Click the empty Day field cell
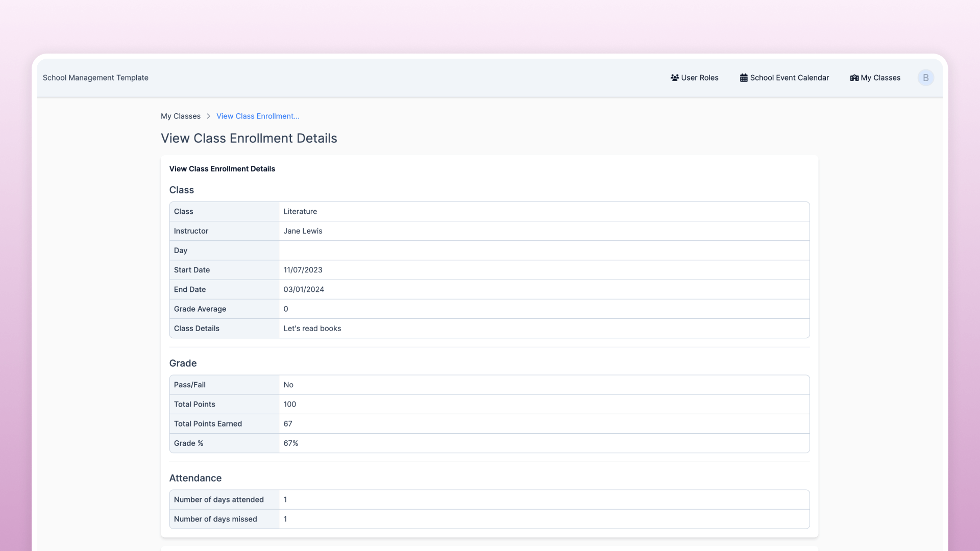Screen dimensions: 980x551 coord(544,251)
